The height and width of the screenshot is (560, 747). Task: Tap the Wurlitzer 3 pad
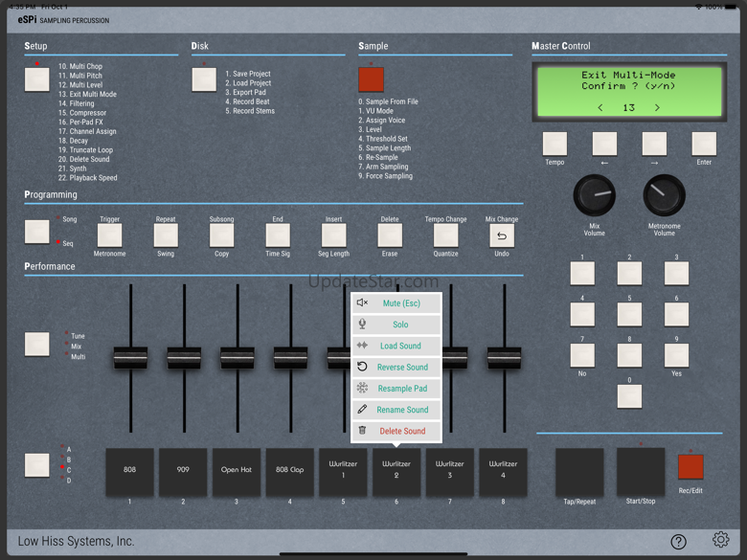[x=450, y=472]
